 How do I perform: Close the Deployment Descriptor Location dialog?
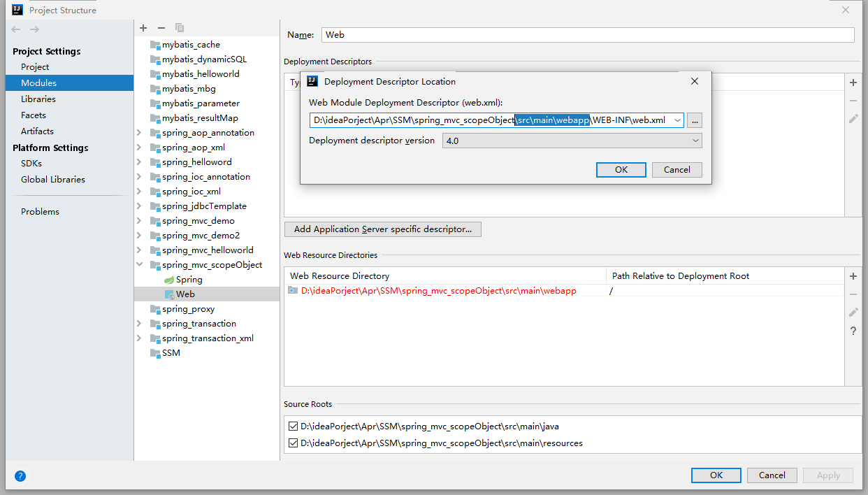[x=695, y=81]
